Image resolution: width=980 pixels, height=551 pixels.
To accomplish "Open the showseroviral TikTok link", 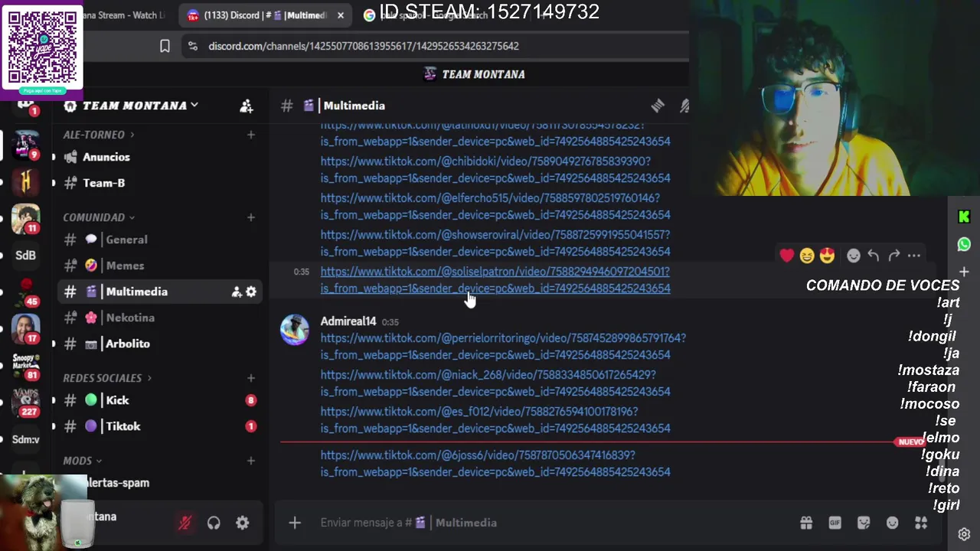I will tap(495, 243).
